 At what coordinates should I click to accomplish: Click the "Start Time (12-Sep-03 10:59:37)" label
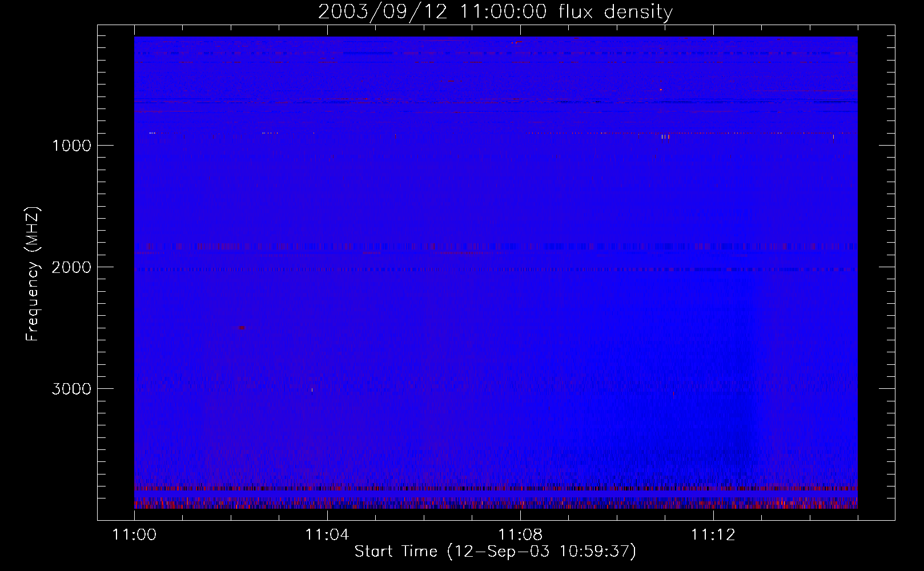pyautogui.click(x=495, y=552)
